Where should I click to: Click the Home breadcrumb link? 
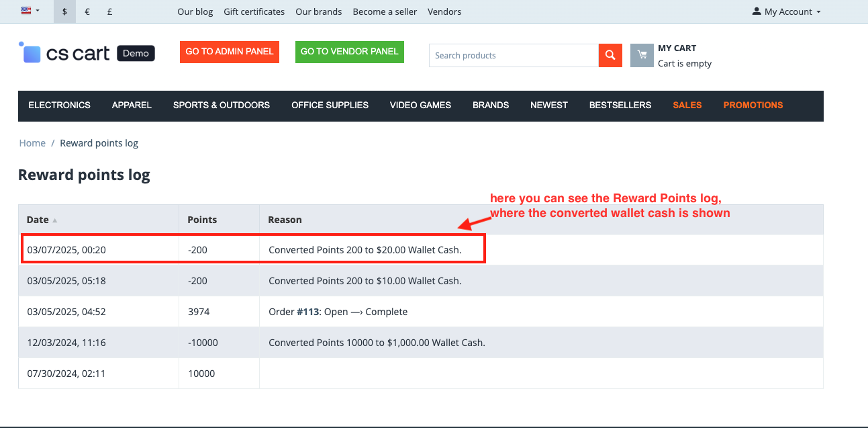[32, 143]
